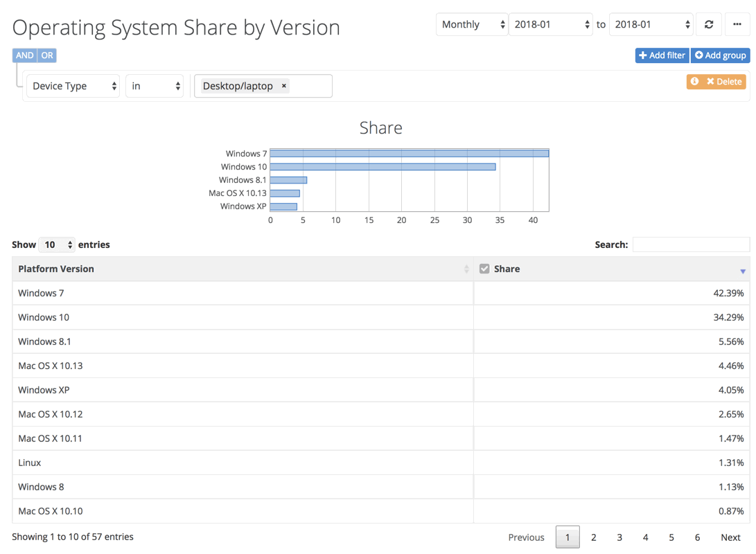756x554 pixels.
Task: Toggle the Share column checkbox
Action: 484,268
